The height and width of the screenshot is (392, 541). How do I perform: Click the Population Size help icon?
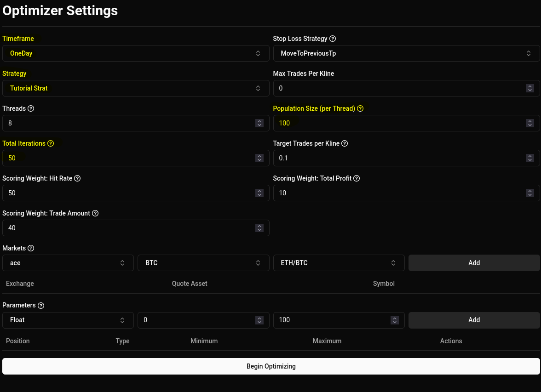[360, 108]
